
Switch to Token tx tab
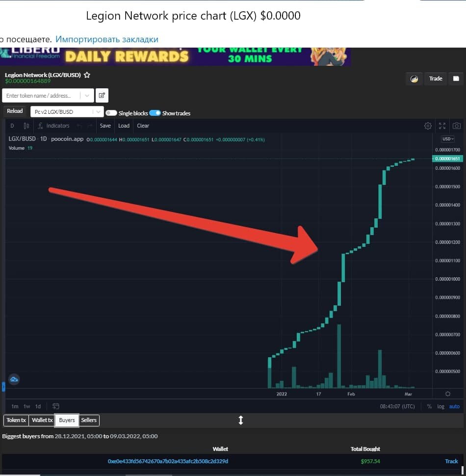[x=16, y=420]
